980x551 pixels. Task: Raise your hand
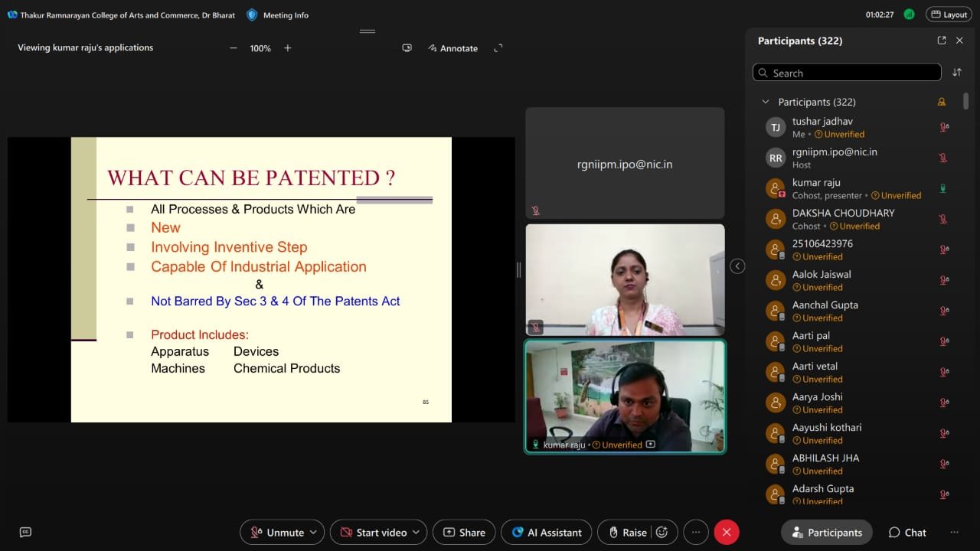[627, 533]
